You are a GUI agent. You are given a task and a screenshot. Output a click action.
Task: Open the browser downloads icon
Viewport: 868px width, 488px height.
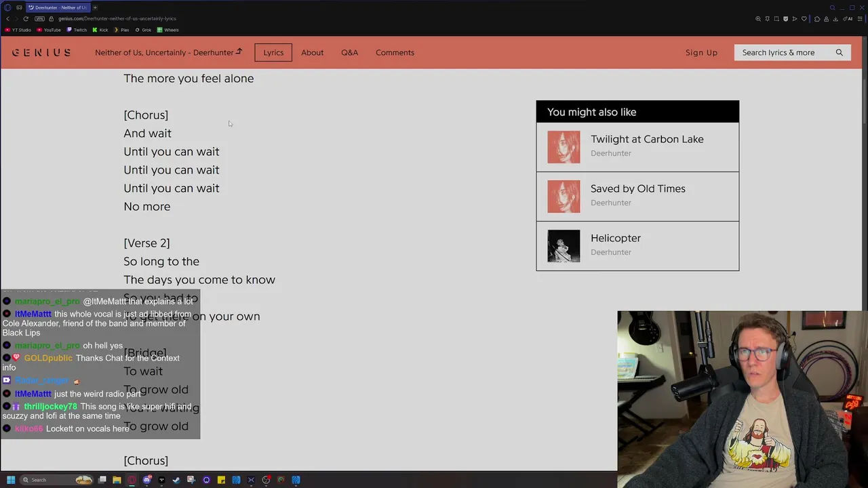coord(835,19)
